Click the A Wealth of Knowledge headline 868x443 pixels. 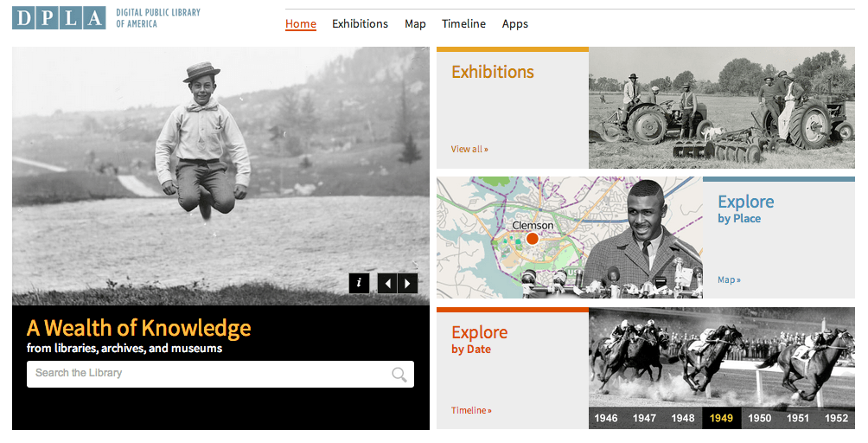tap(139, 329)
